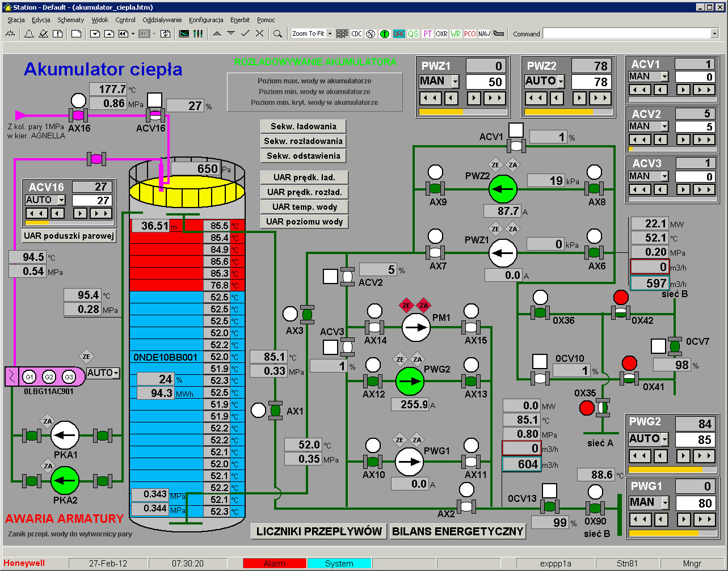Open the PWZ1 MAN mode dropdown
The image size is (728, 571).
click(455, 82)
